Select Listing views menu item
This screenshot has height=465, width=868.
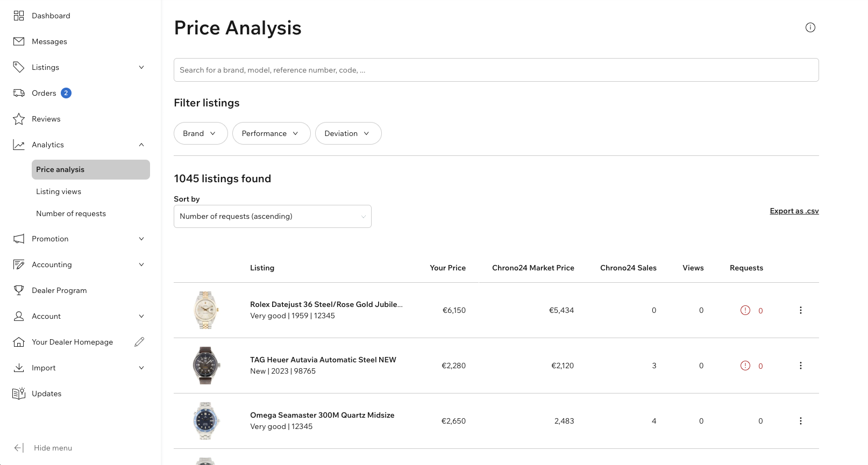click(x=59, y=191)
